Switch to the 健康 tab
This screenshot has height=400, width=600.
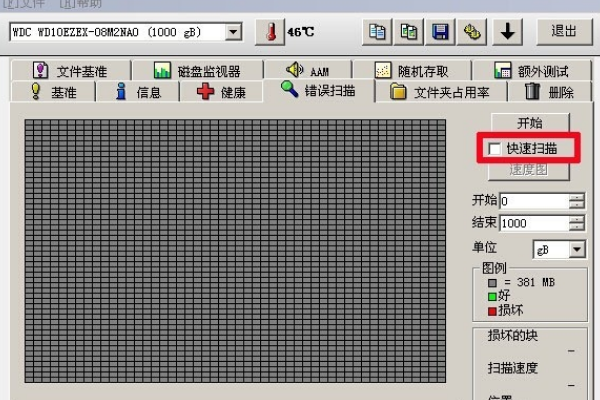(221, 92)
